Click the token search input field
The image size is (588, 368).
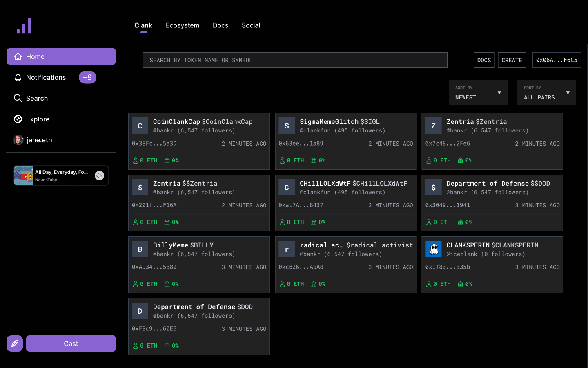point(295,60)
